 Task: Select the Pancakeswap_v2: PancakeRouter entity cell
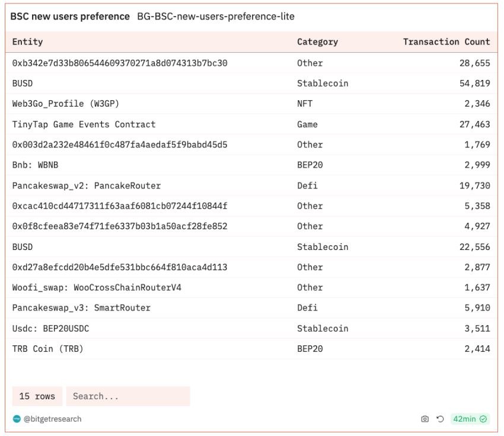87,185
